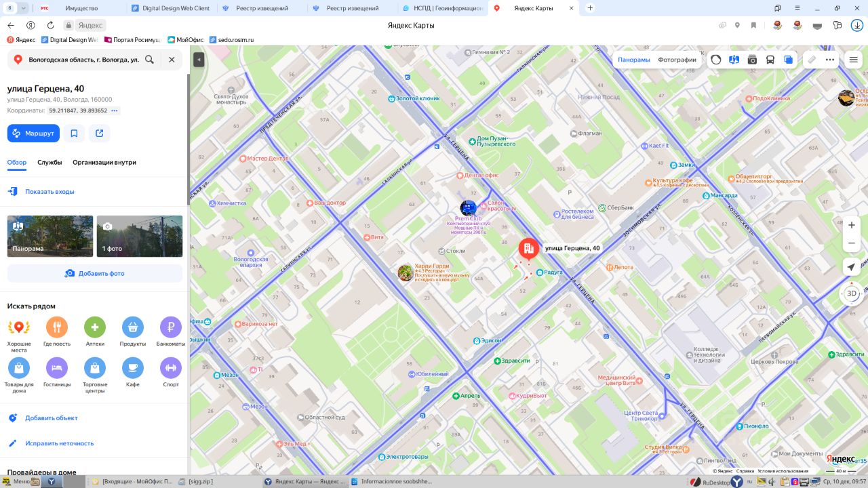This screenshot has width=868, height=488.
Task: Search nearby Хорошие места
Action: pos(19,335)
